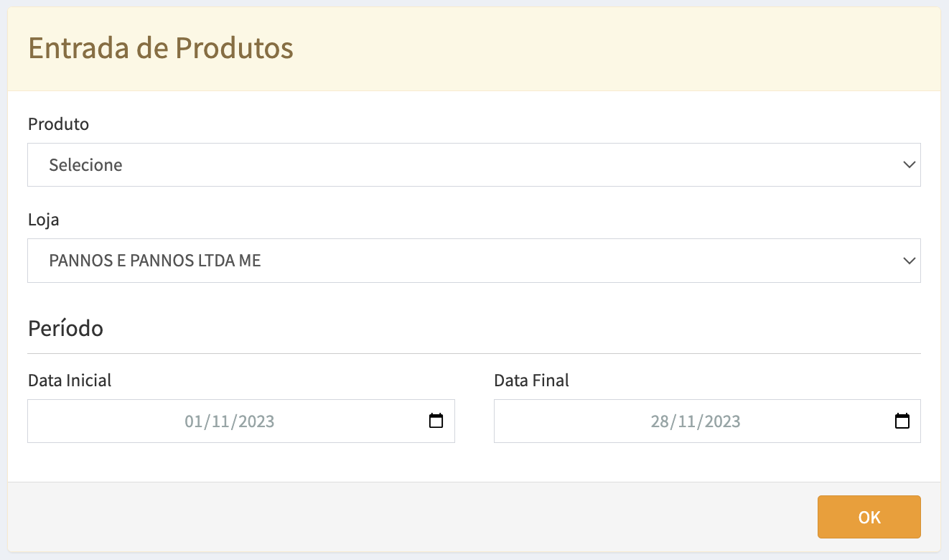Click the Entrada de Produtos header title

(160, 48)
